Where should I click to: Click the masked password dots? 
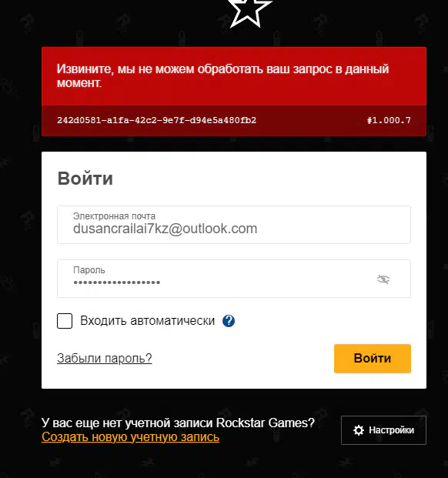117,282
